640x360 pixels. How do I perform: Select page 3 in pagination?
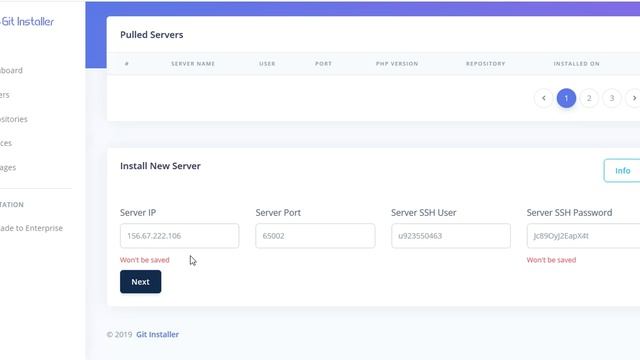click(612, 98)
